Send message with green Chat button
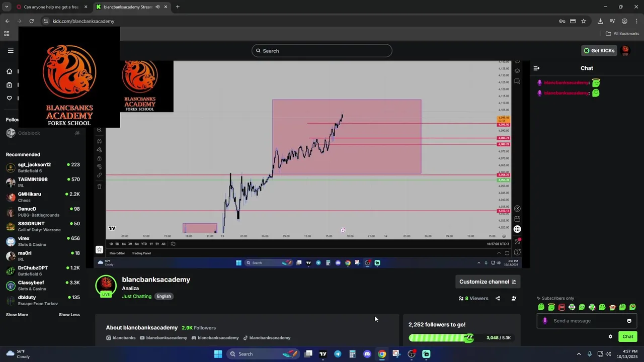 (628, 337)
